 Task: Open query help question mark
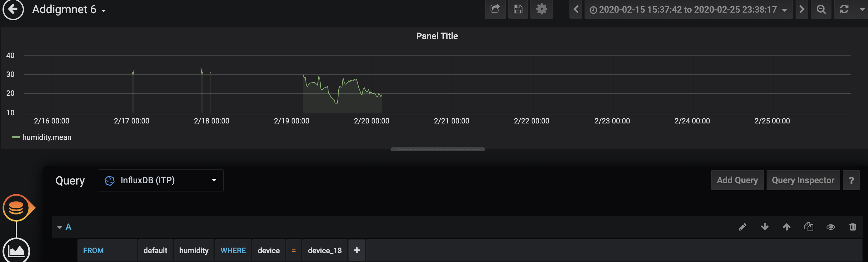(851, 180)
